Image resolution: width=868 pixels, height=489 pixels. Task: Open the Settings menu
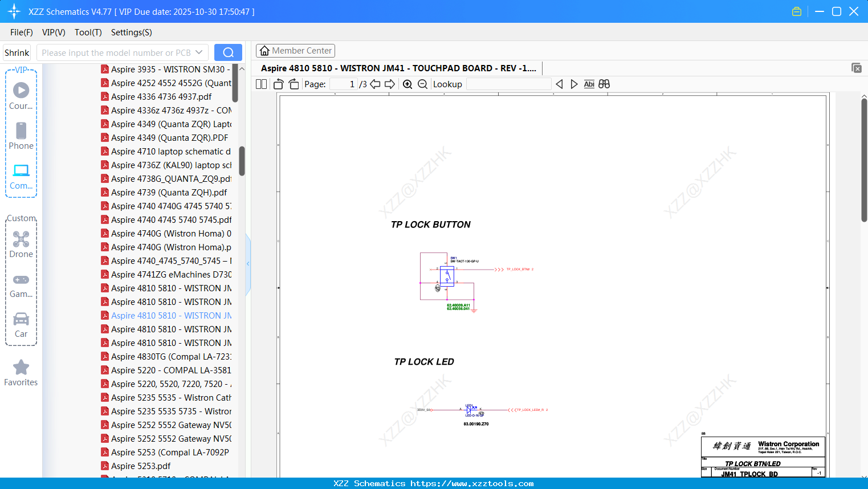click(x=132, y=32)
